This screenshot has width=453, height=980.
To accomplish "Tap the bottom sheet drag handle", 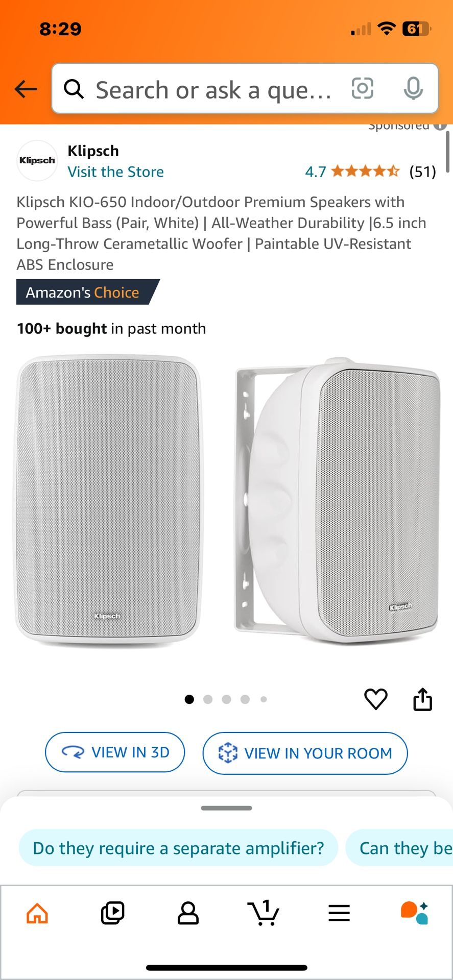I will pyautogui.click(x=226, y=808).
